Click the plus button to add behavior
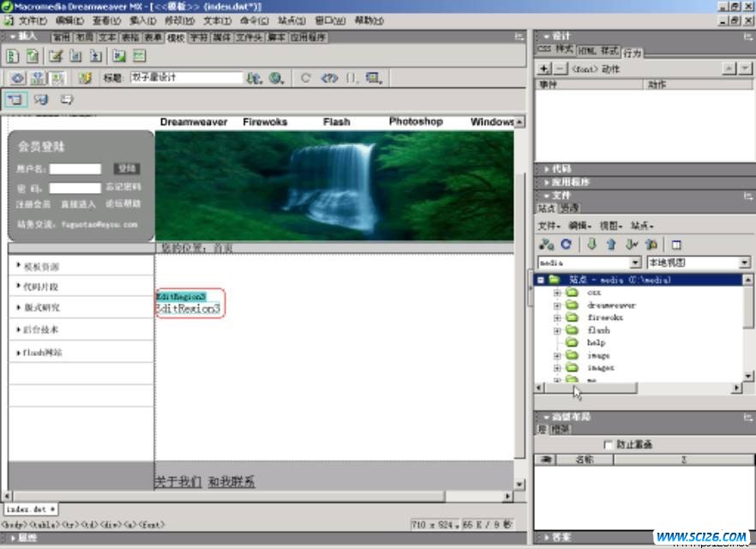The width and height of the screenshot is (756, 549). click(x=543, y=69)
